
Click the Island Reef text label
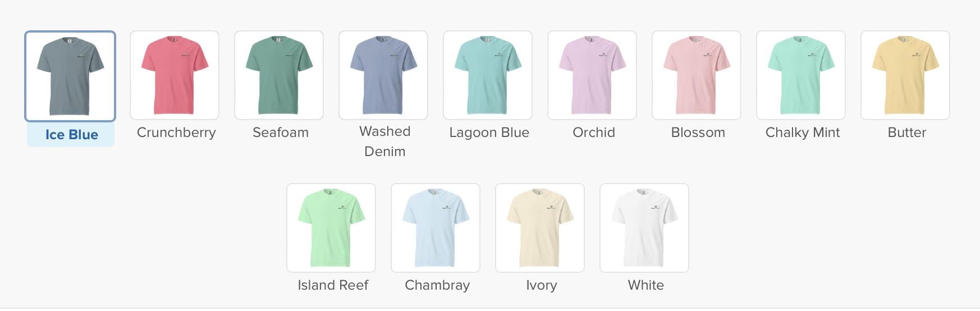[x=333, y=285]
